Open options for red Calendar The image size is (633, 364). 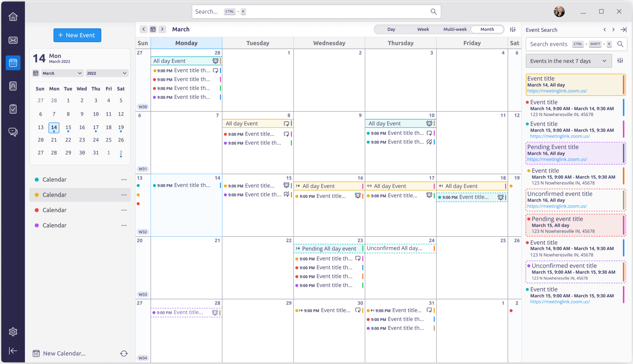pyautogui.click(x=124, y=210)
